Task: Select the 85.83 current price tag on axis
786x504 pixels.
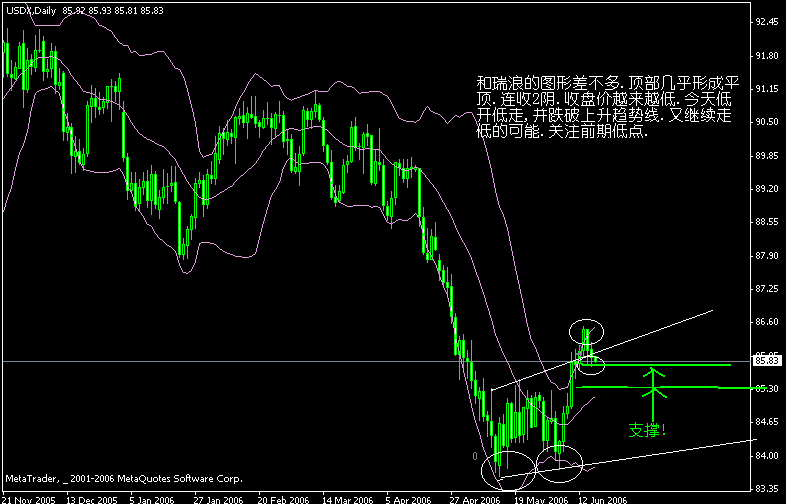Action: pyautogui.click(x=767, y=361)
